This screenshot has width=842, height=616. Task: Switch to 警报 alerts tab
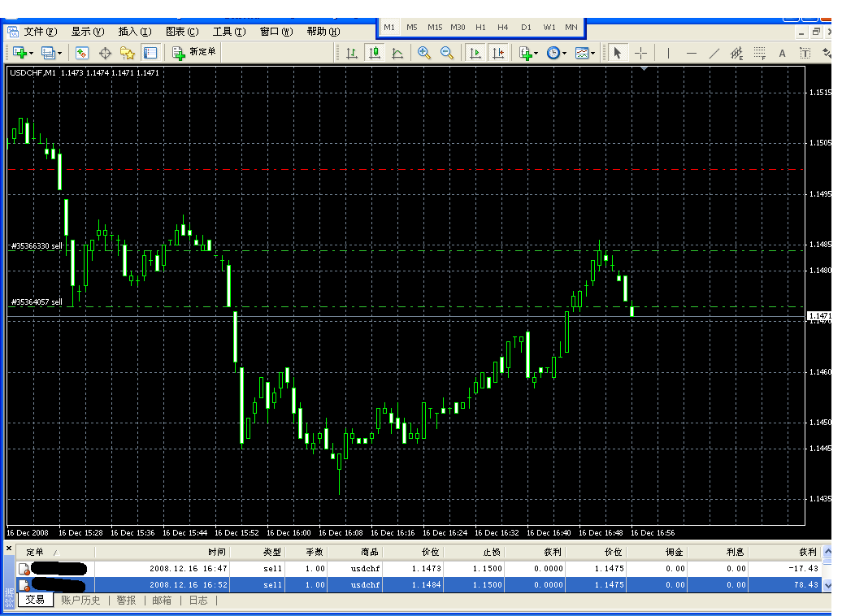tap(126, 601)
